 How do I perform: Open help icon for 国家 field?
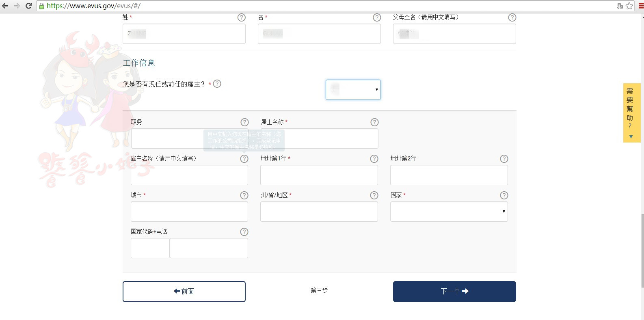tap(504, 195)
